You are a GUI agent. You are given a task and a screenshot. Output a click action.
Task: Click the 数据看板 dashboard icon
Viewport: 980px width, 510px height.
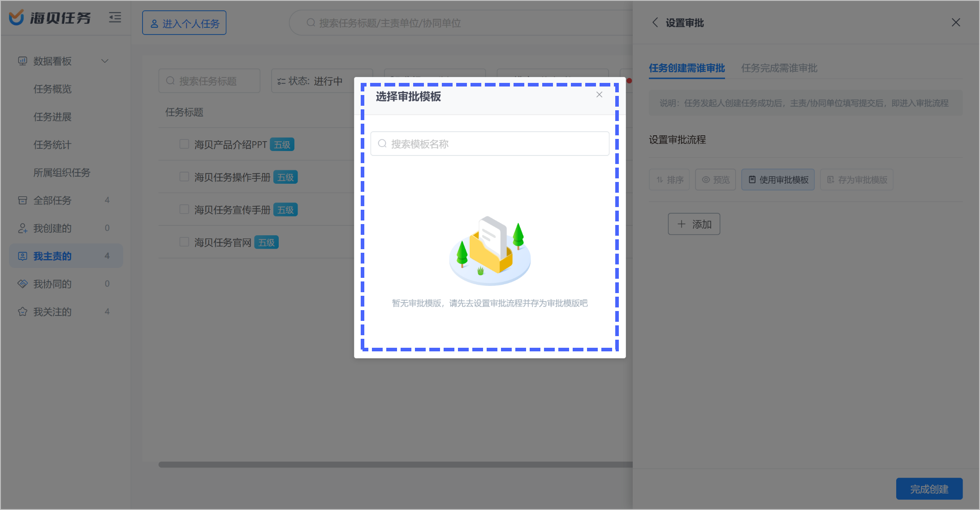22,61
